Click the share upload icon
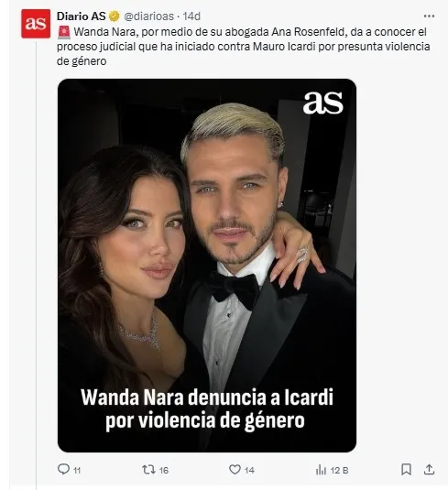Viewport: 448px width, 490px height. click(430, 469)
